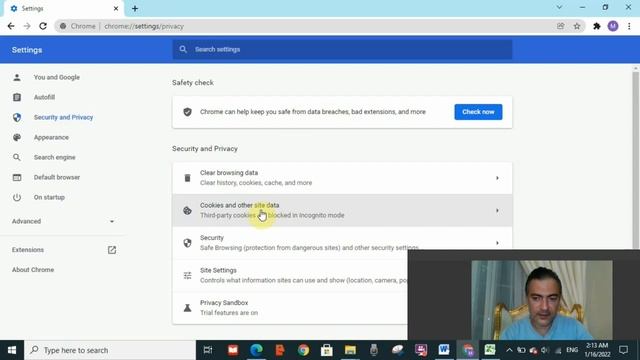Click the palette icon beside Appearance

coord(17,137)
